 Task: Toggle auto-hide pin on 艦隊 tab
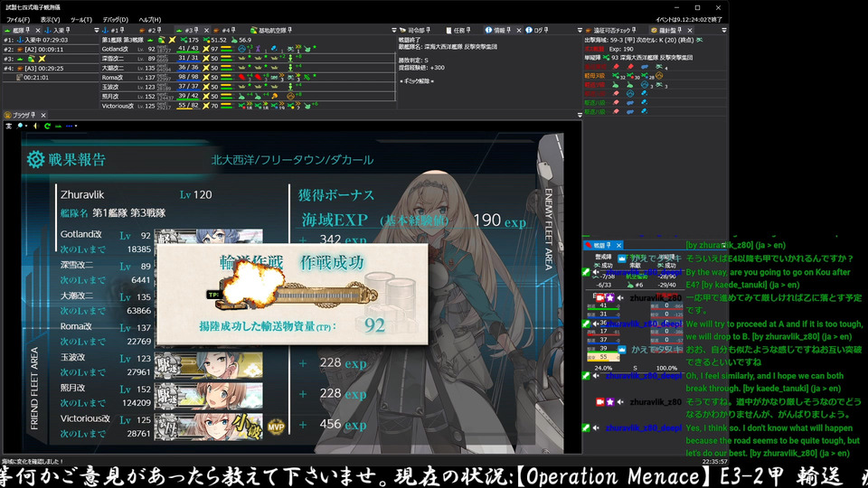[28, 30]
